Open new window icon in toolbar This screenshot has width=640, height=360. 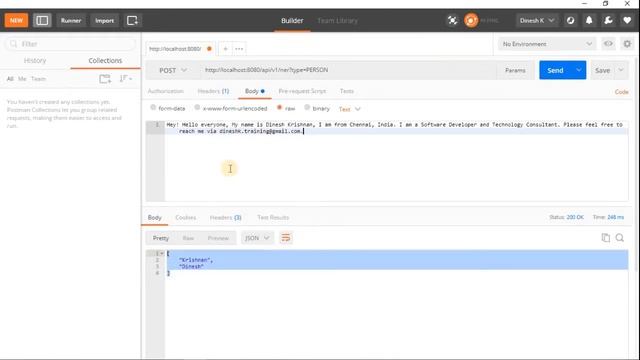pos(132,20)
